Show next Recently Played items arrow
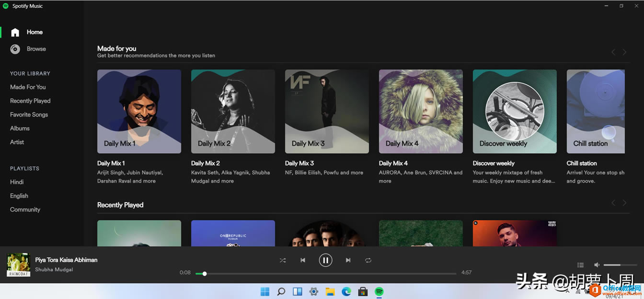The width and height of the screenshot is (644, 299). (x=624, y=203)
